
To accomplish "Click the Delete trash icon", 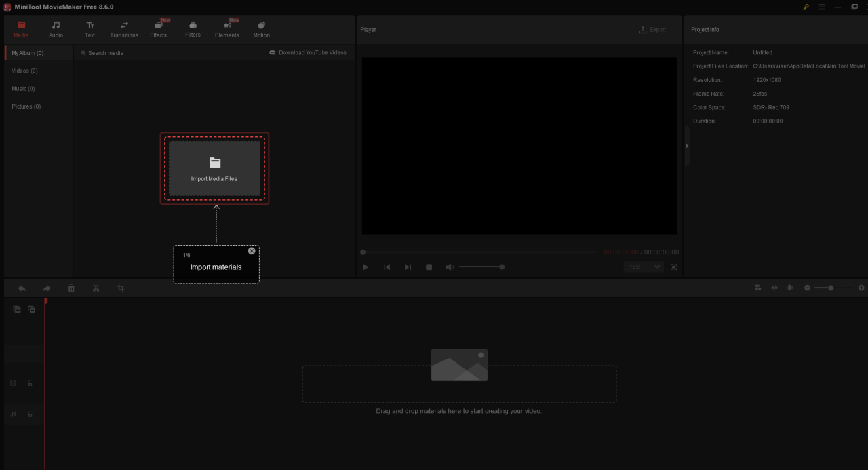I will point(71,288).
